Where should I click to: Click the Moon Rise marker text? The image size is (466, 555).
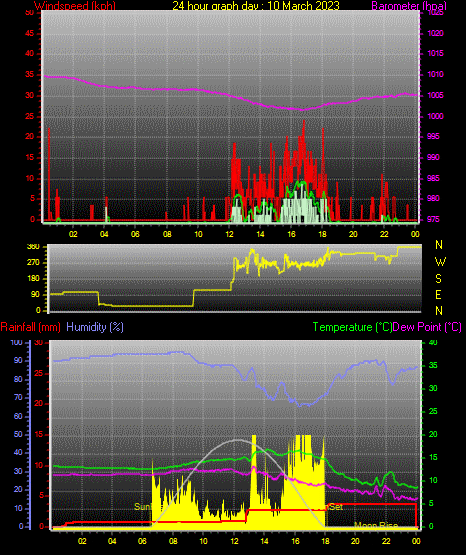(376, 525)
